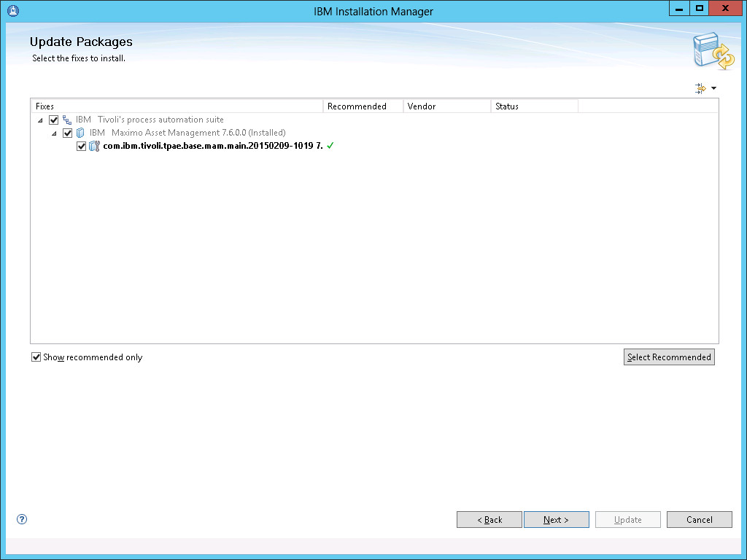Collapse the Tivoli's process automation suite node
The width and height of the screenshot is (747, 560).
[40, 120]
